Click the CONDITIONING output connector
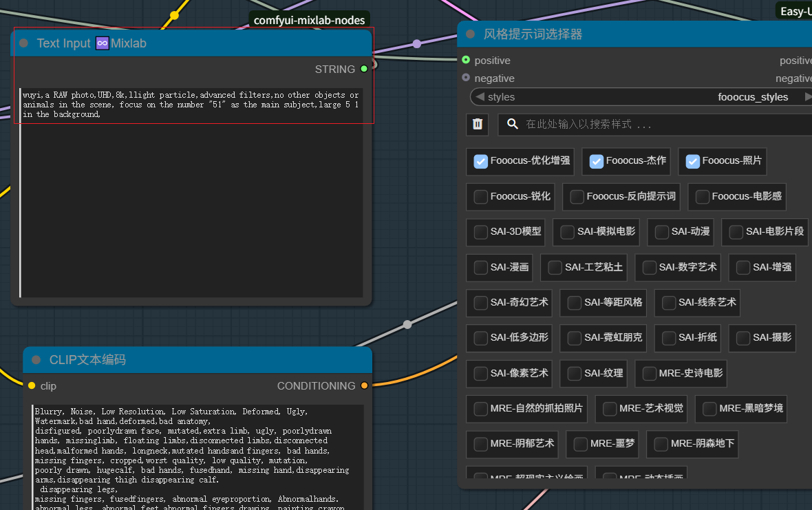The height and width of the screenshot is (510, 812). click(364, 385)
